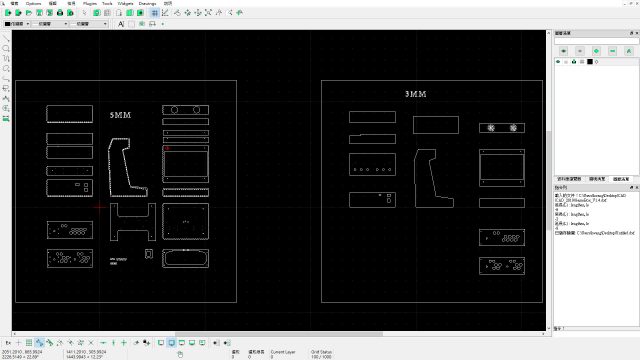This screenshot has height=360, width=640.
Task: Click the black color swatch of layer 0
Action: pyautogui.click(x=590, y=62)
